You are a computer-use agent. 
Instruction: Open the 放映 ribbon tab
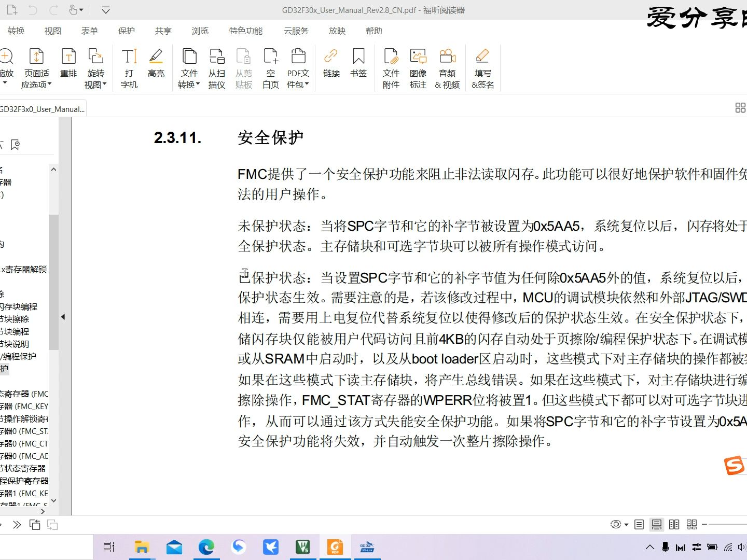[x=337, y=31]
